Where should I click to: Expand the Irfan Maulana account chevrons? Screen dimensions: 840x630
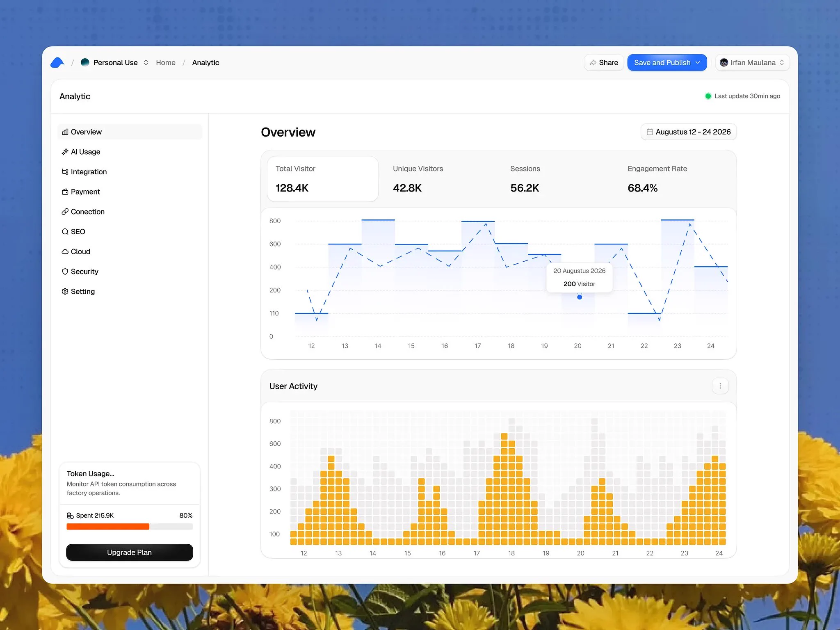tap(782, 62)
